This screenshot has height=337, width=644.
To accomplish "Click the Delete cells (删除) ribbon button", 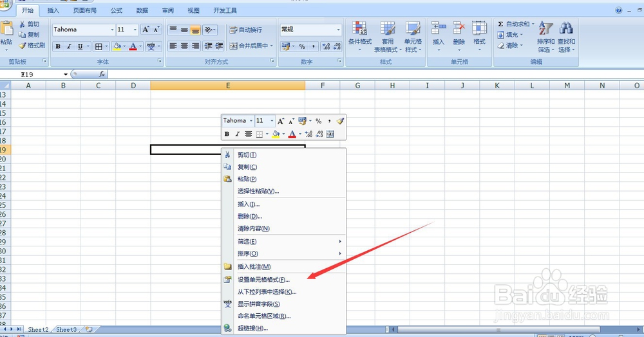I will click(x=459, y=37).
